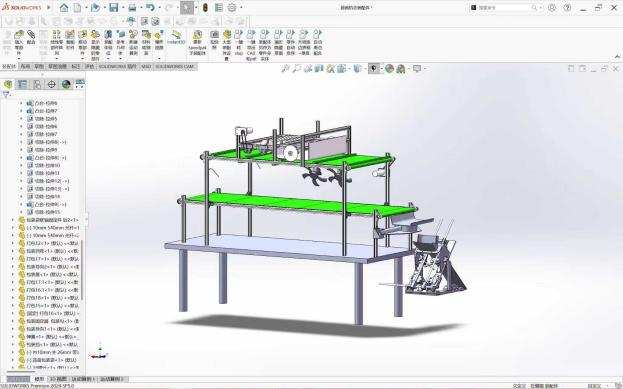
Task: Click the Instant3D button
Action: click(176, 37)
